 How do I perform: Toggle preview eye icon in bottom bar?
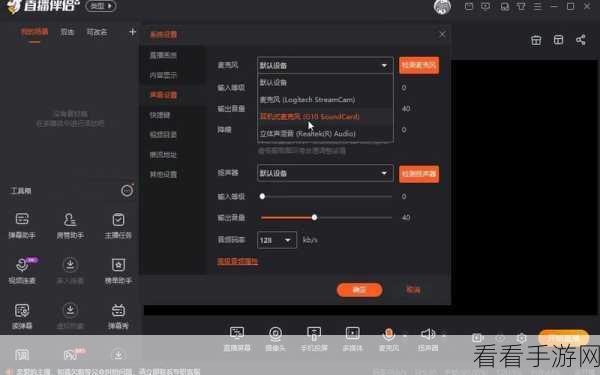tap(500, 338)
